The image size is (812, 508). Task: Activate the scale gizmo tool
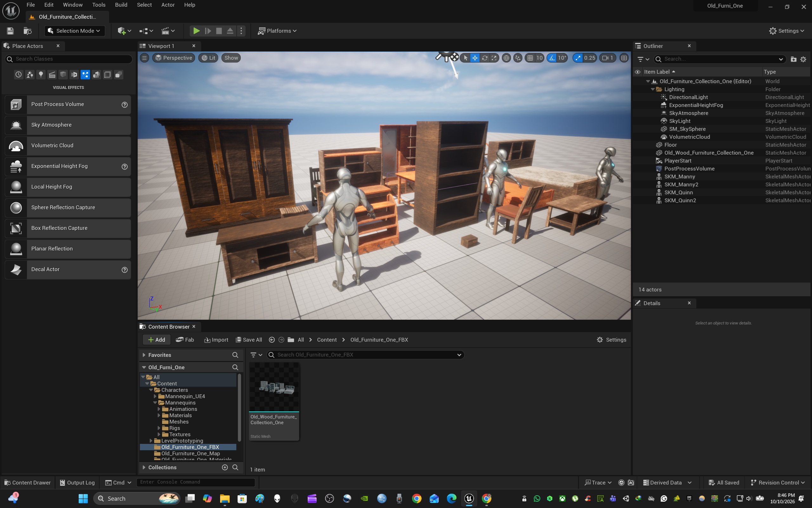[494, 58]
